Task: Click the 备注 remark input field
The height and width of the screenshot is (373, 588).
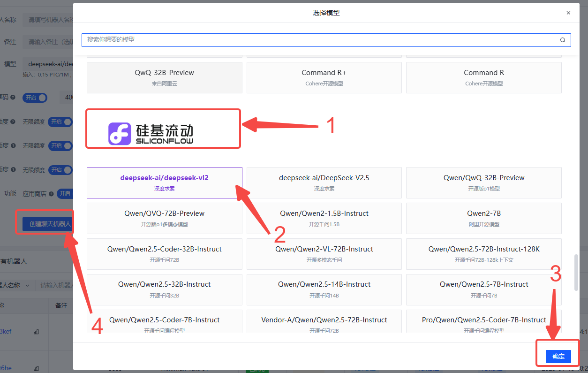Action: pos(48,42)
